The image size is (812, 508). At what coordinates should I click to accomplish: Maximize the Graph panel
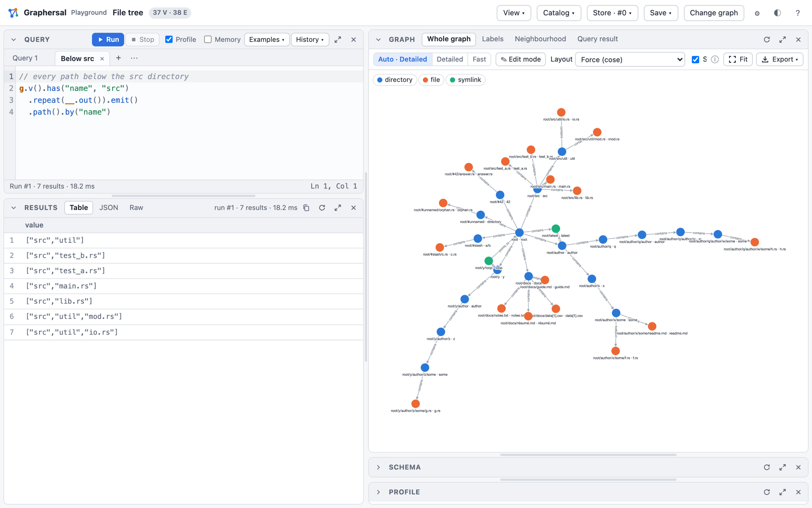pyautogui.click(x=783, y=40)
